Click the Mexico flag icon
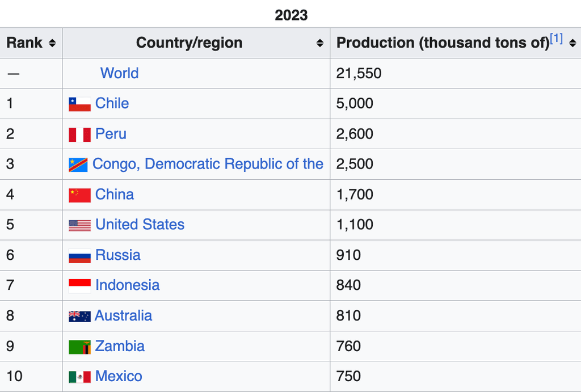Screen dimensions: 581x392 tap(79, 377)
